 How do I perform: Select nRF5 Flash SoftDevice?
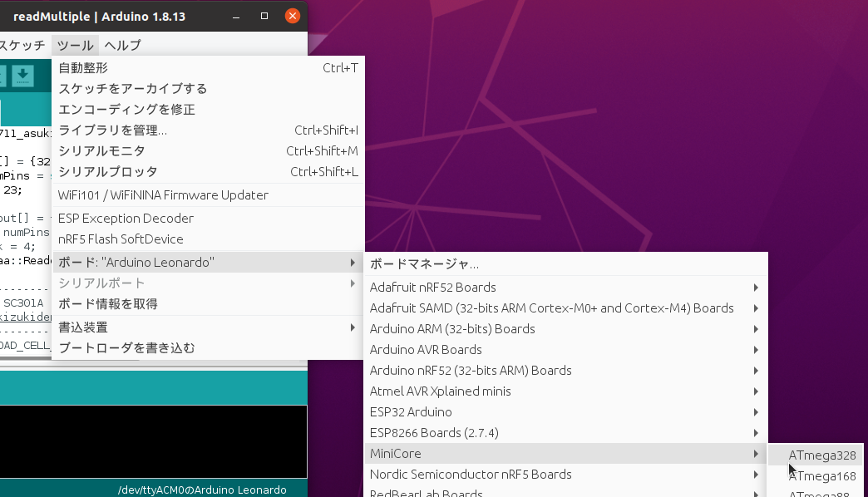pos(208,239)
